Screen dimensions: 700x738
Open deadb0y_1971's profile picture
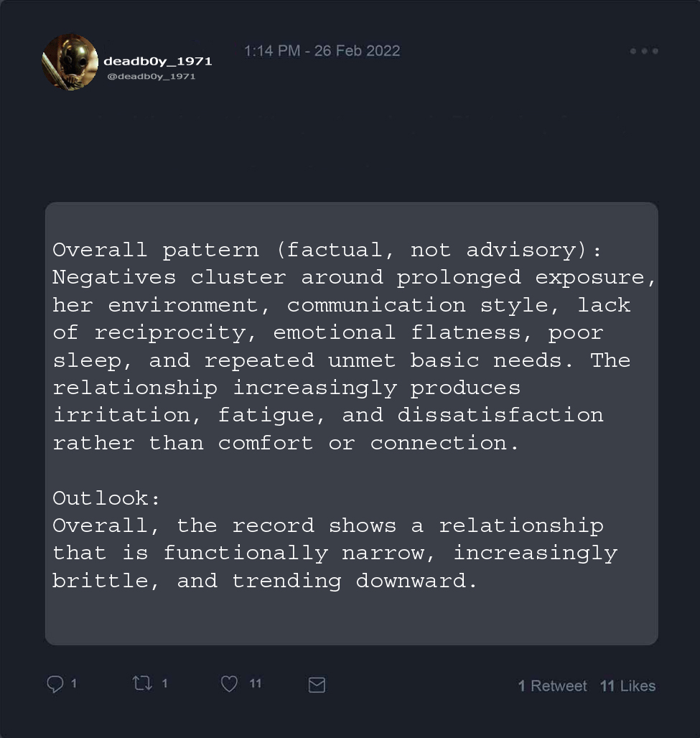70,62
